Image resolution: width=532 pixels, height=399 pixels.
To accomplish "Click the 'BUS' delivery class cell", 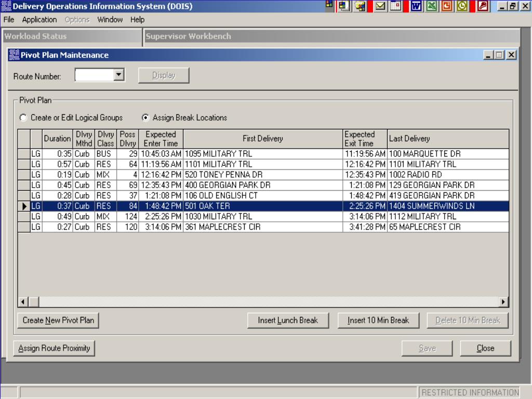I will click(105, 154).
